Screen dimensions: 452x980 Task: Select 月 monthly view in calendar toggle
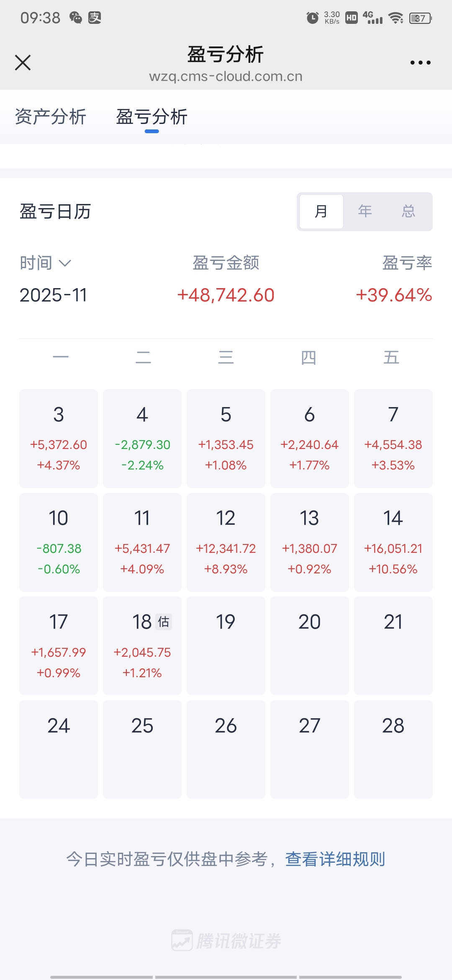click(x=321, y=211)
